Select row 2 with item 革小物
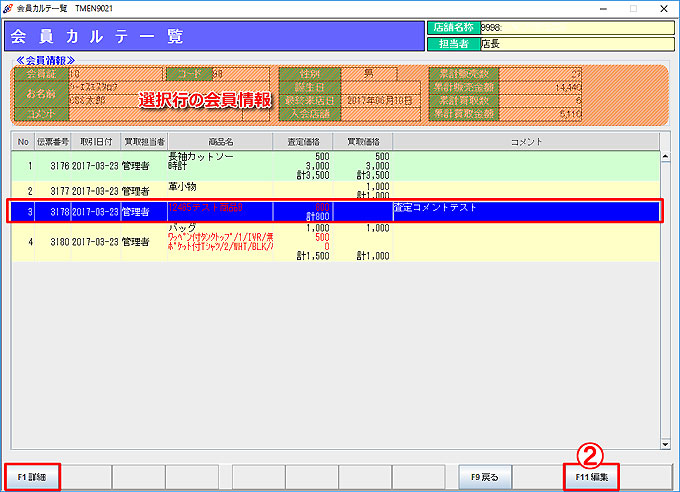Viewport: 680px width, 492px height. click(x=300, y=190)
